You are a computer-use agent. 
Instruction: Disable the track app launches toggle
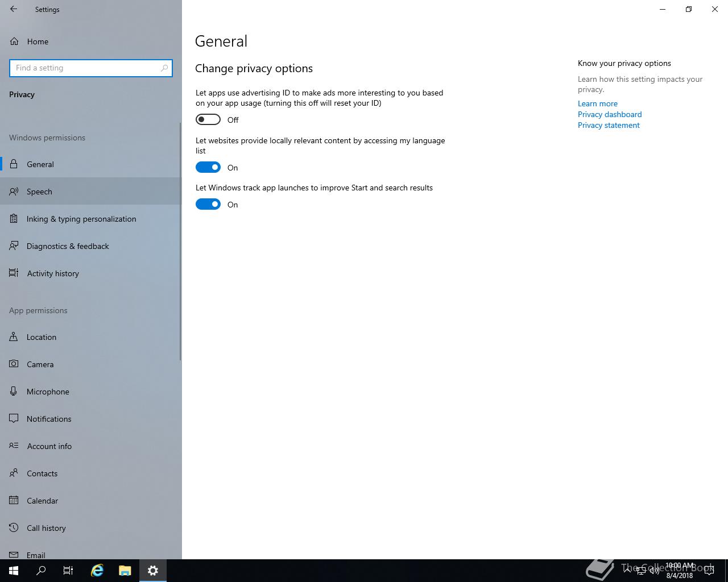[x=208, y=204]
